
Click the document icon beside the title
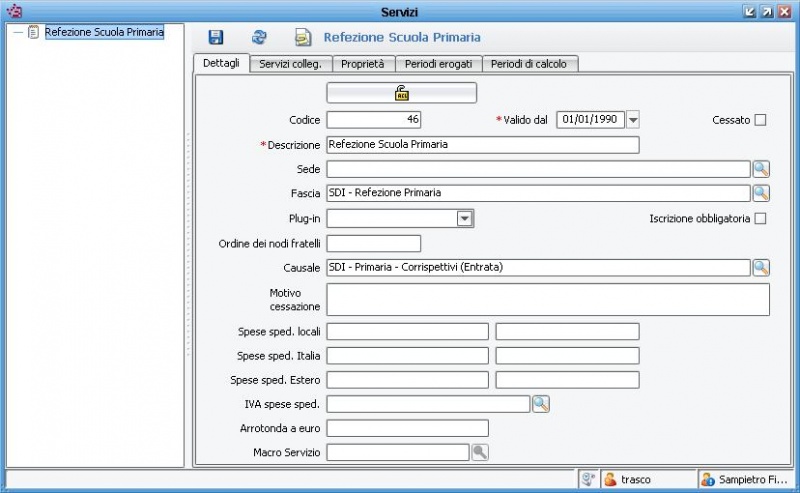pos(302,37)
